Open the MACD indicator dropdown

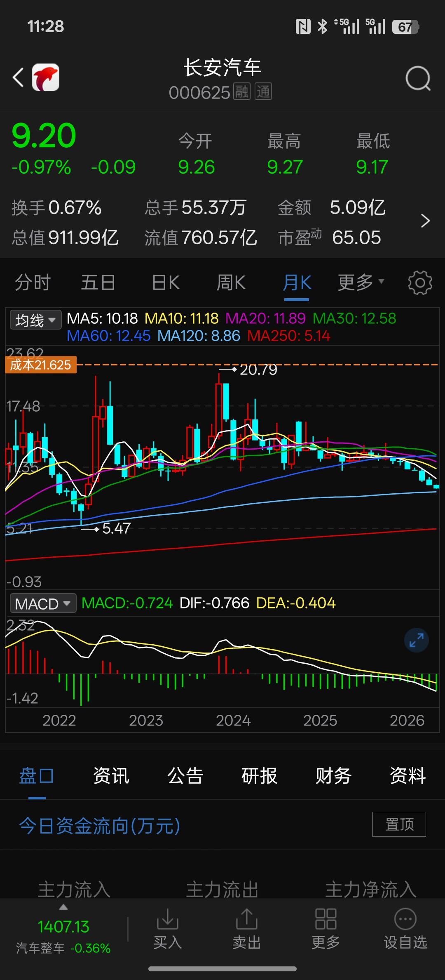43,603
